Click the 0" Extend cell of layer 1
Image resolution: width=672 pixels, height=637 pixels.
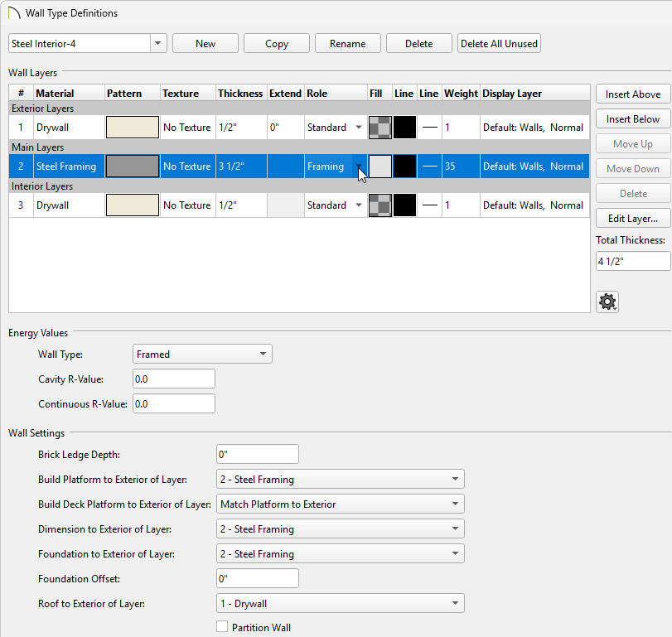click(x=285, y=128)
